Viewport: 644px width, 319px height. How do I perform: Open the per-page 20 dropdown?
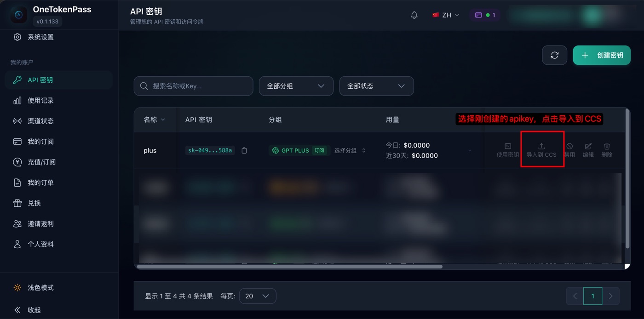click(258, 296)
